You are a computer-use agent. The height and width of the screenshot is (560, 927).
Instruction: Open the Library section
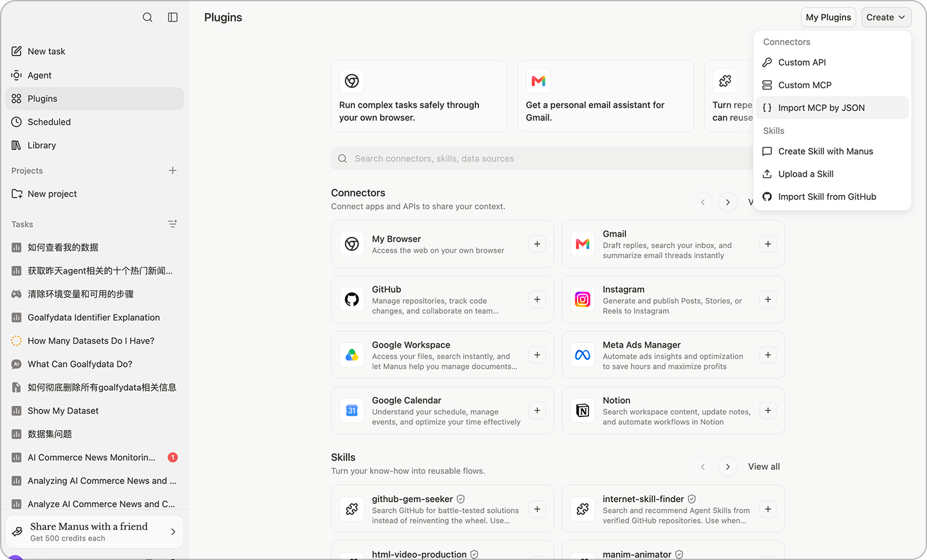(95, 145)
